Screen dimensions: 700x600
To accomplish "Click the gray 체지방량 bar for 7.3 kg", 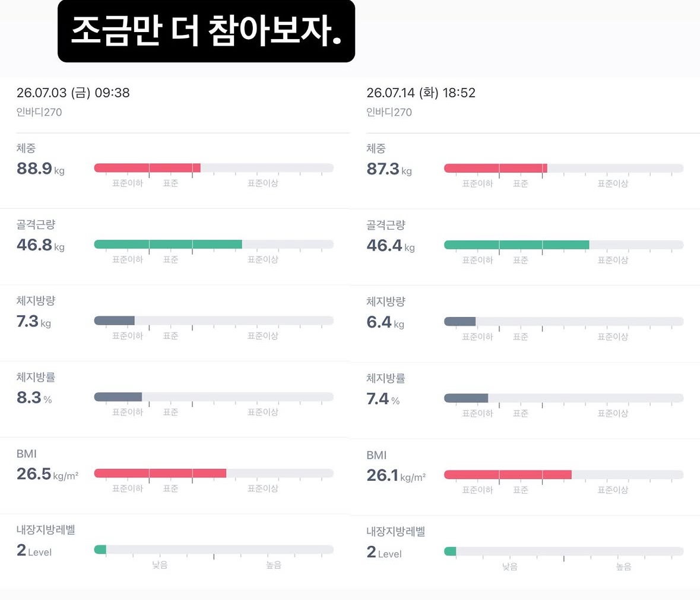I will [114, 320].
